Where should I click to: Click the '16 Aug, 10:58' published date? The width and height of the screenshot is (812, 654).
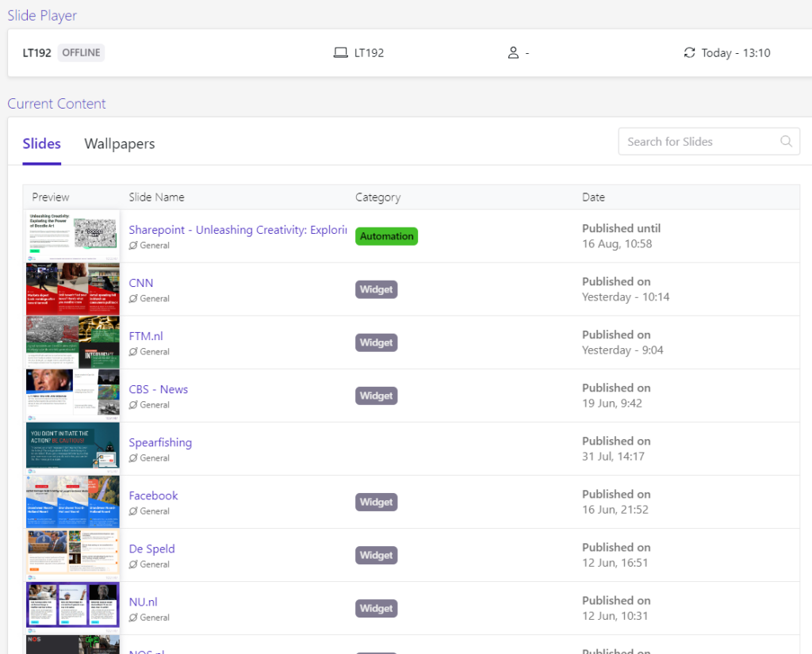(617, 244)
